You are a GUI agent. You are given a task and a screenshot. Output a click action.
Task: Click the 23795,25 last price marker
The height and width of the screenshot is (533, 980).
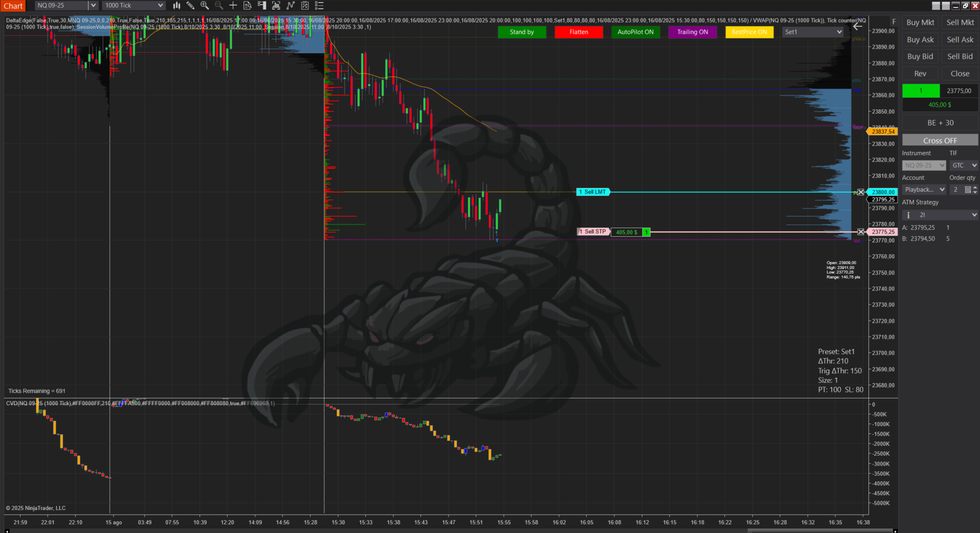click(883, 199)
